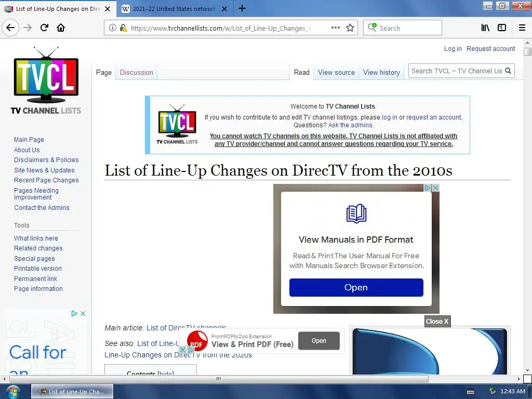Open Special pages link
The height and width of the screenshot is (399, 532).
pos(34,259)
